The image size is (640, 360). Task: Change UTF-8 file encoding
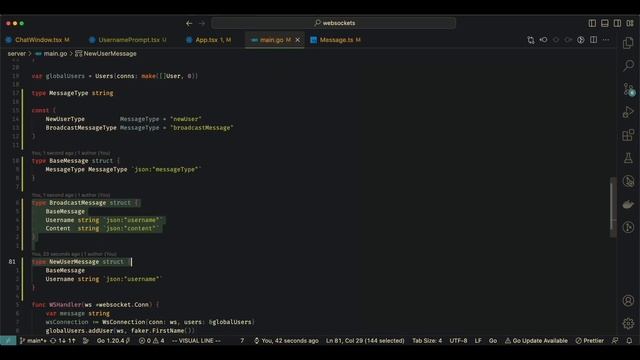click(x=458, y=340)
